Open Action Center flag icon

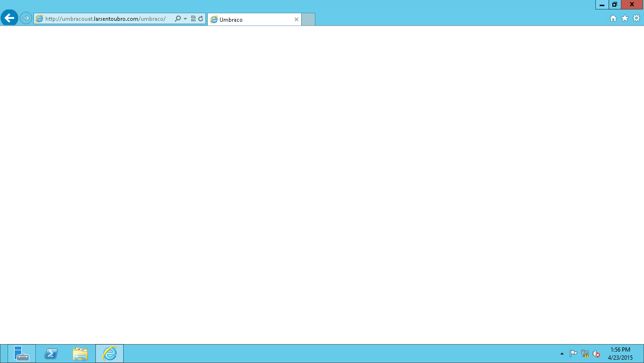[x=574, y=354]
